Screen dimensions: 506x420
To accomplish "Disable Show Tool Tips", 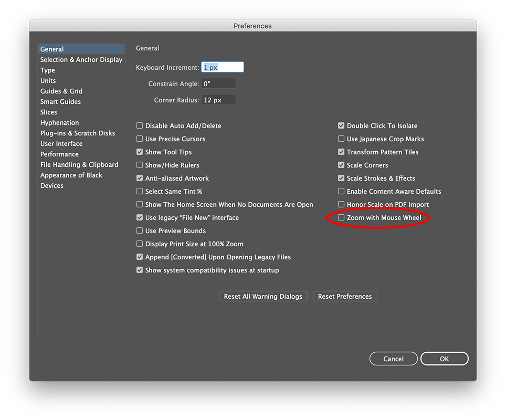I will pos(140,152).
